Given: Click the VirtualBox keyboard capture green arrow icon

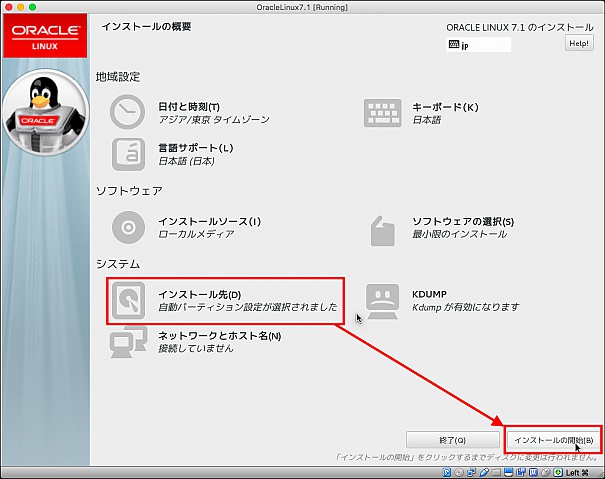Looking at the screenshot, I should [x=558, y=472].
